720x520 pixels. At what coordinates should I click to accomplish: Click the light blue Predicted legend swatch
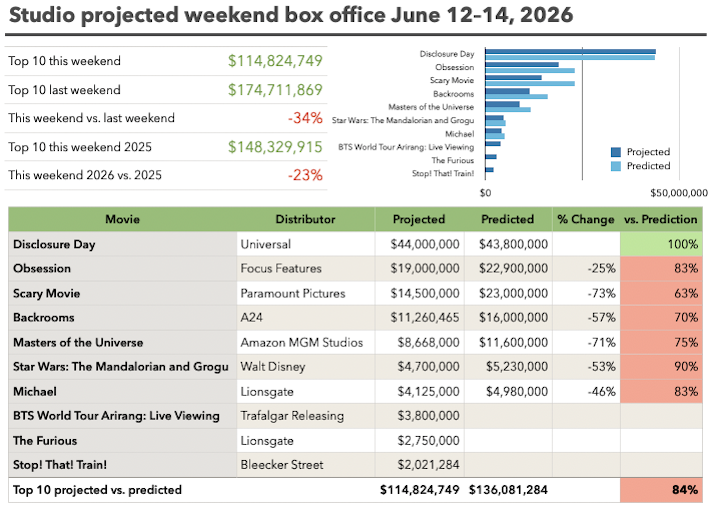pos(616,166)
